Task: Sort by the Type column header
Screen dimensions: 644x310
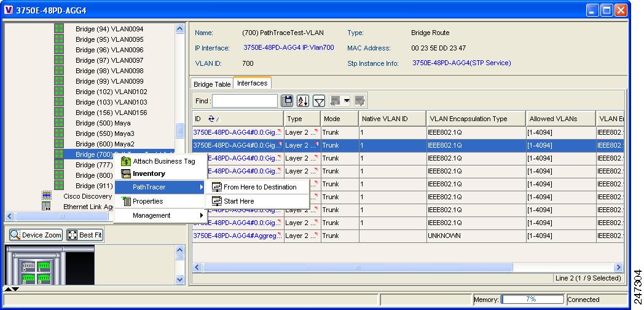Action: coord(302,119)
